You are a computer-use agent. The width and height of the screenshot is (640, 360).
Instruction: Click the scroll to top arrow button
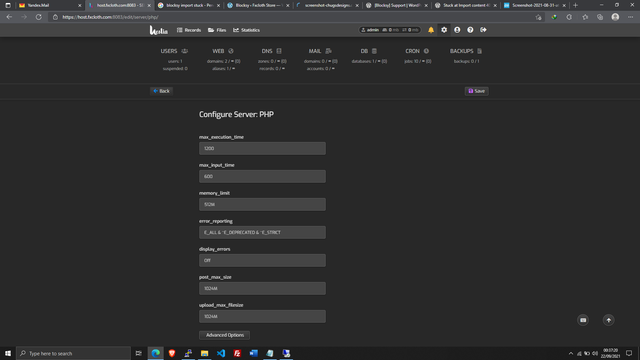609,320
